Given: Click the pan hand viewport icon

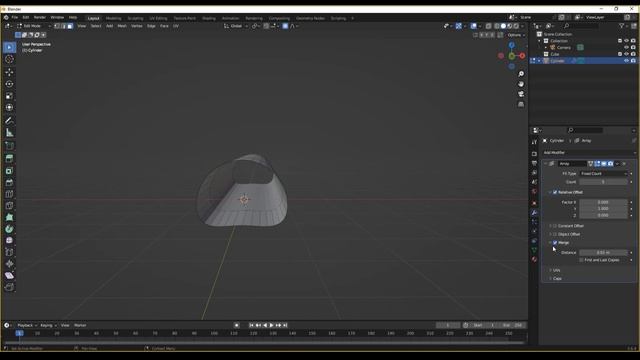Looking at the screenshot, I should pyautogui.click(x=521, y=84).
